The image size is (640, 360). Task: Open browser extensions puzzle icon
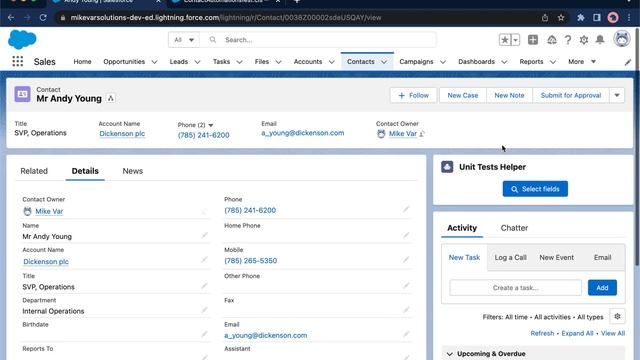580,18
